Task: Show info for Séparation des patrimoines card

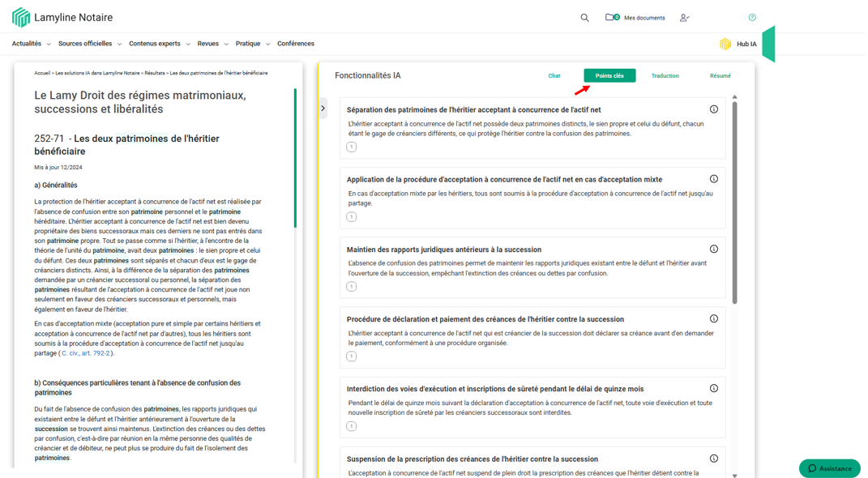Action: click(713, 109)
